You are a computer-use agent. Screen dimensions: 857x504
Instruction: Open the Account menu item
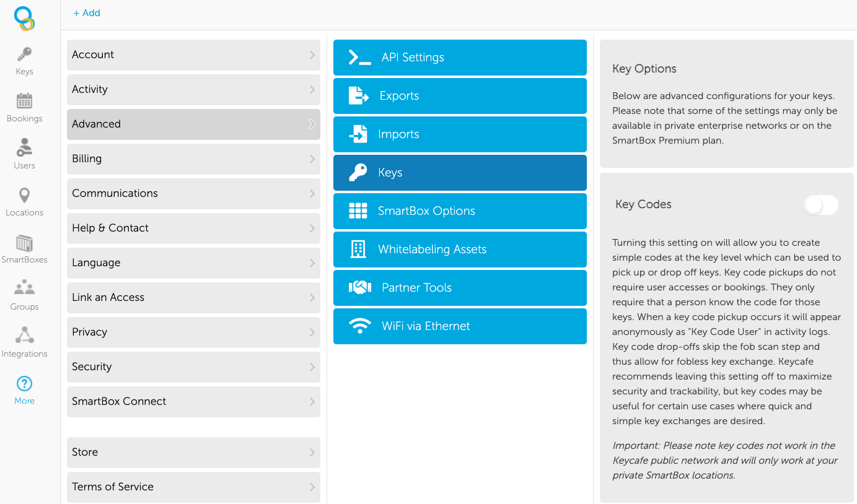(x=193, y=55)
